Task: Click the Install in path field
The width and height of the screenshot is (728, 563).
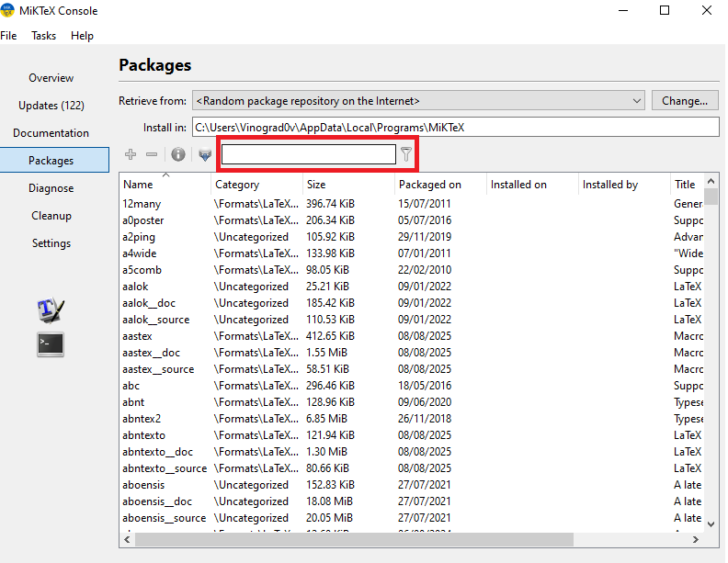Action: coord(456,127)
